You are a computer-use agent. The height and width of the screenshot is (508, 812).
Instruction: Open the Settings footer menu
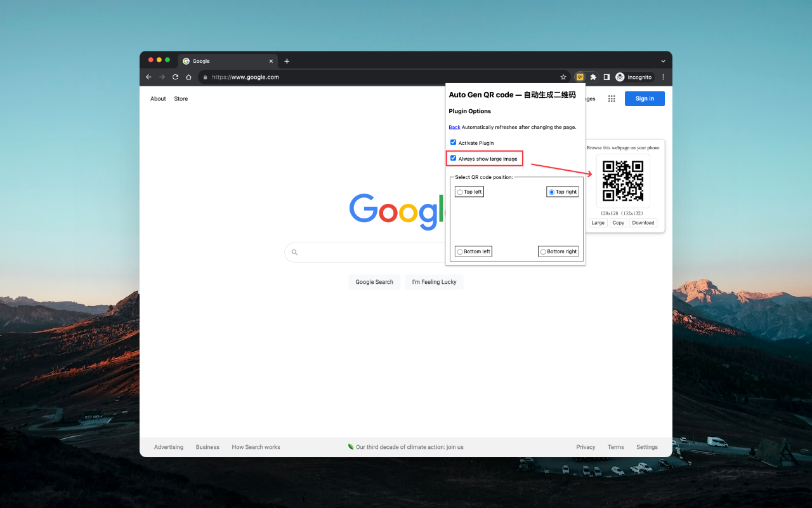click(x=647, y=447)
